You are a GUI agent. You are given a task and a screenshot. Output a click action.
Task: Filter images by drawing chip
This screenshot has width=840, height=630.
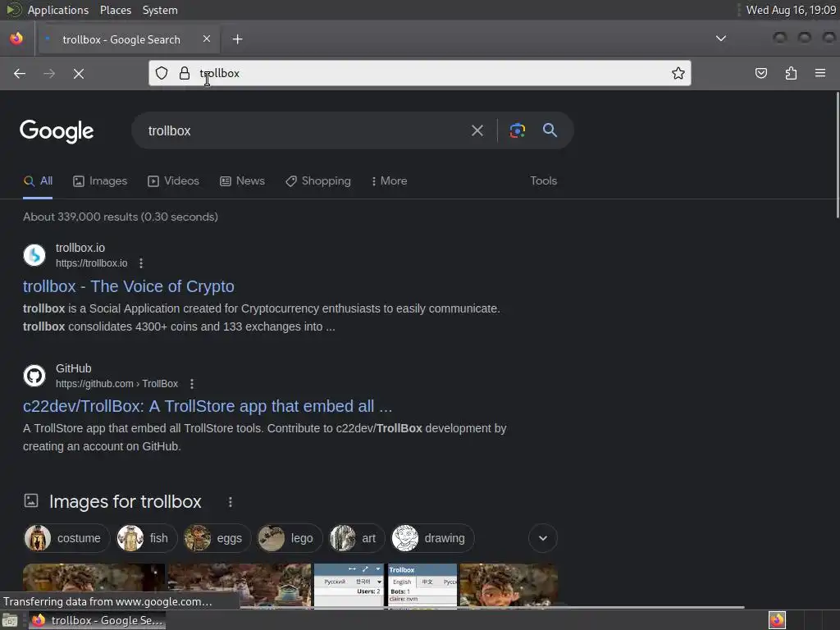[x=431, y=538]
